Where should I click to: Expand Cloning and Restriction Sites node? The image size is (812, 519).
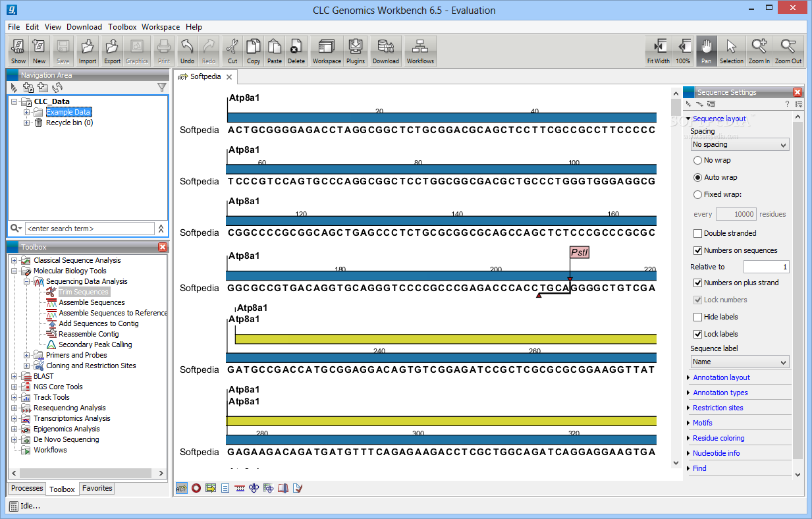[27, 366]
